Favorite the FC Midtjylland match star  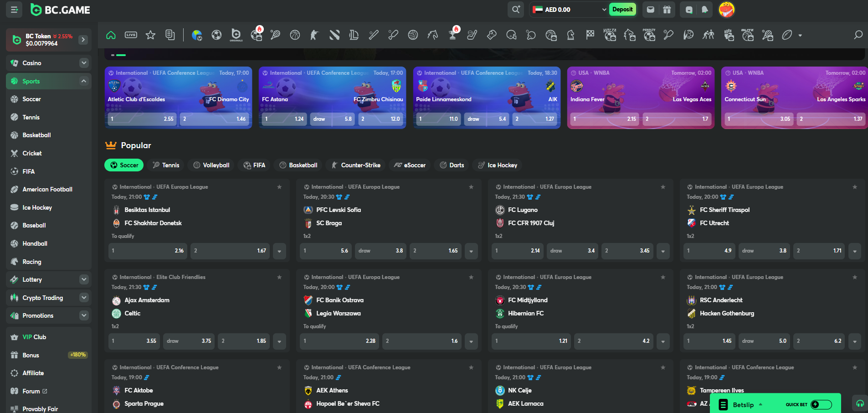click(x=663, y=277)
